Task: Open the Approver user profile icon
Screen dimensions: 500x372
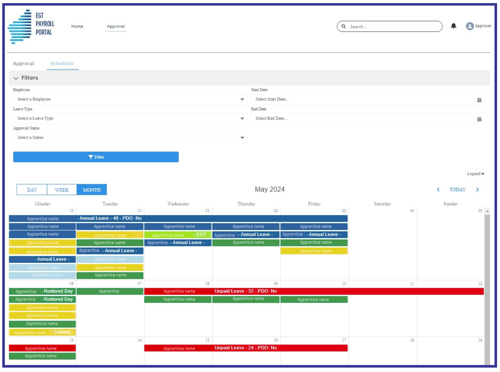Action: (x=470, y=26)
